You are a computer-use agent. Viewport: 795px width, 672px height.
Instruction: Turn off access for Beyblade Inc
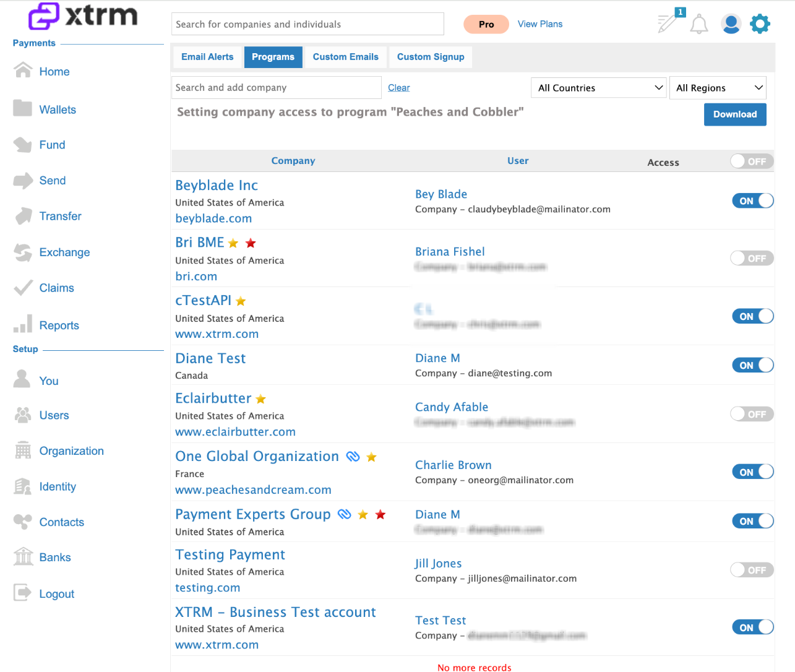(x=753, y=200)
